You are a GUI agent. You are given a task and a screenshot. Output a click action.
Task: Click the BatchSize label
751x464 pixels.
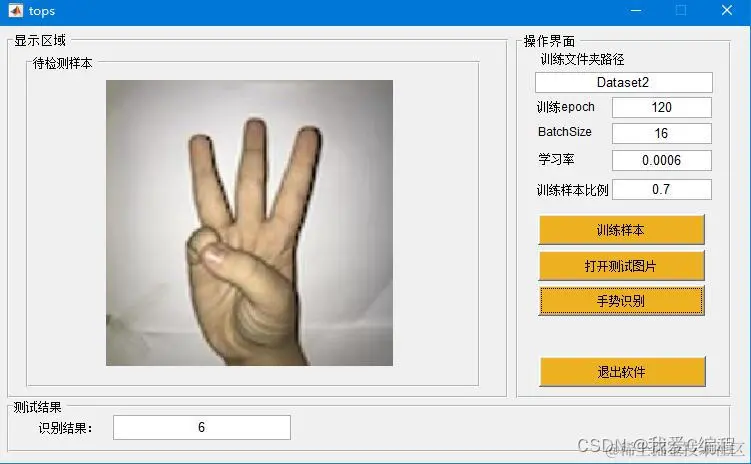coord(565,132)
